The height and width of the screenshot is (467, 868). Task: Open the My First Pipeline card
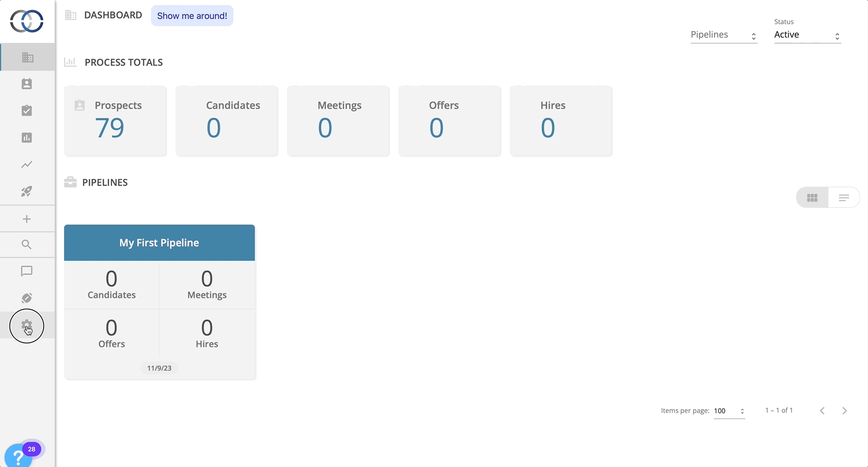pos(159,242)
